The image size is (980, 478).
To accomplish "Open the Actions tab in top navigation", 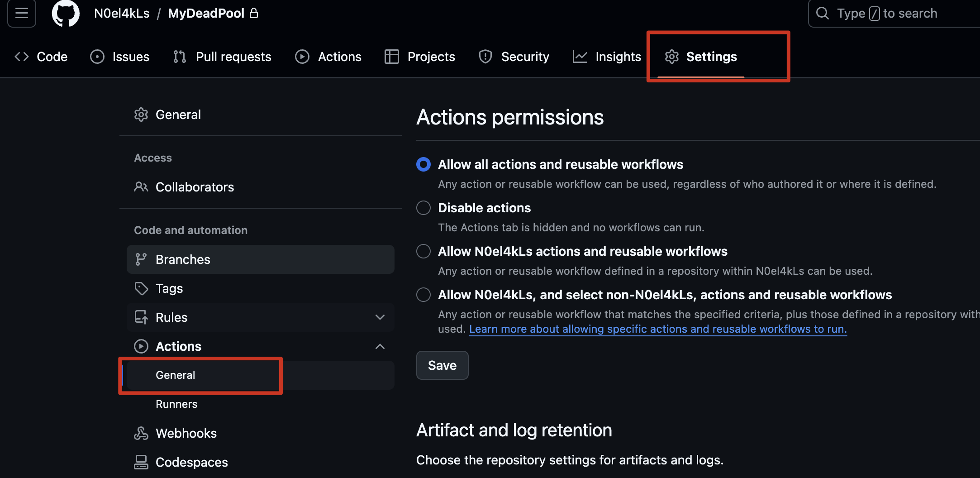I will [x=328, y=57].
